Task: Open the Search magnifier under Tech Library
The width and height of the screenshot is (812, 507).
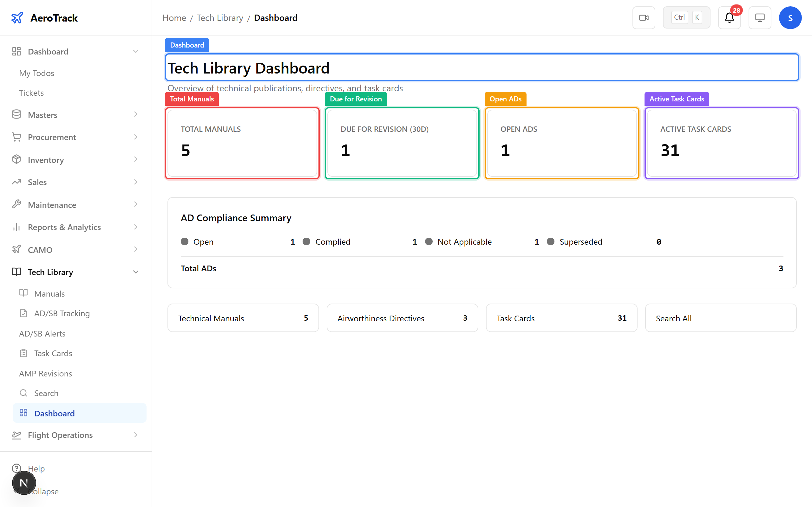Action: click(x=23, y=393)
